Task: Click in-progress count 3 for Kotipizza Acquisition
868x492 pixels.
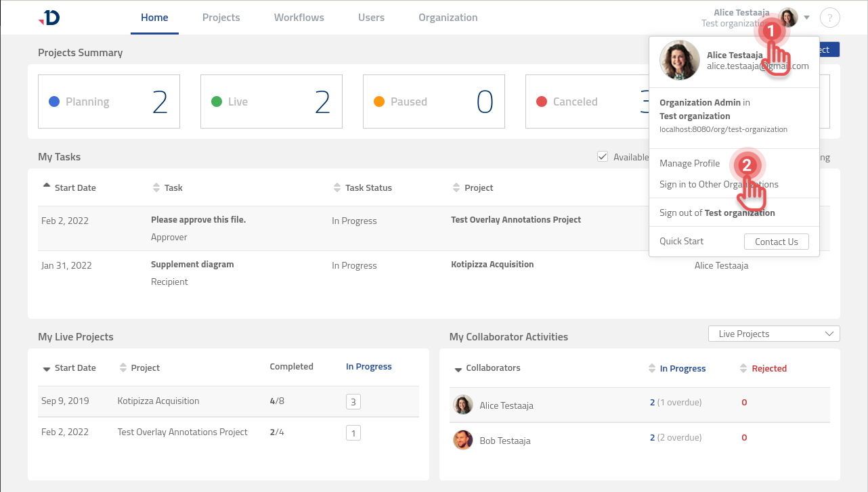Action: pos(353,401)
